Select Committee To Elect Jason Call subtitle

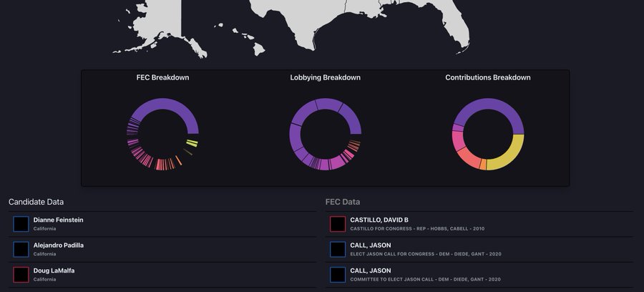pos(425,280)
